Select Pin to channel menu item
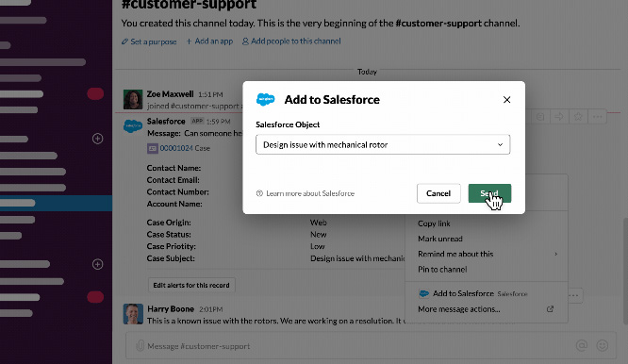The image size is (628, 364). pos(442,269)
